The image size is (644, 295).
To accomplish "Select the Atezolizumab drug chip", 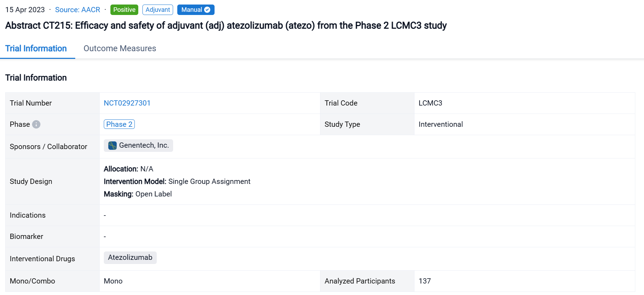I will pos(130,257).
